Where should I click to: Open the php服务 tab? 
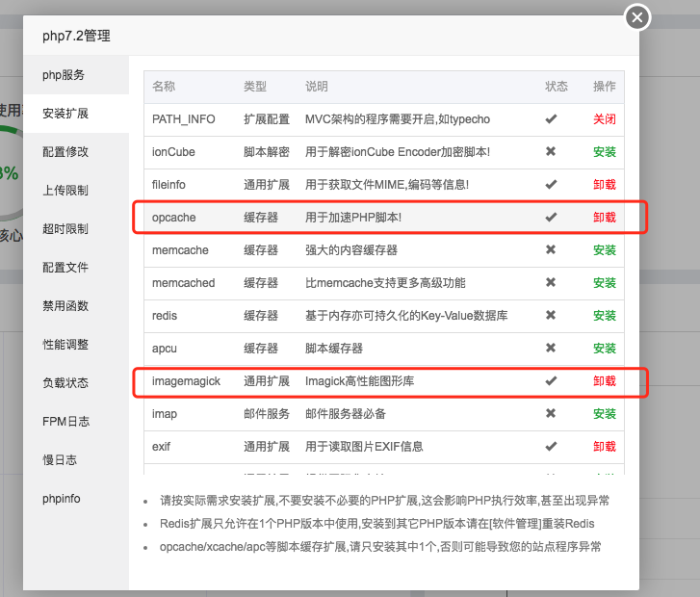pyautogui.click(x=76, y=75)
